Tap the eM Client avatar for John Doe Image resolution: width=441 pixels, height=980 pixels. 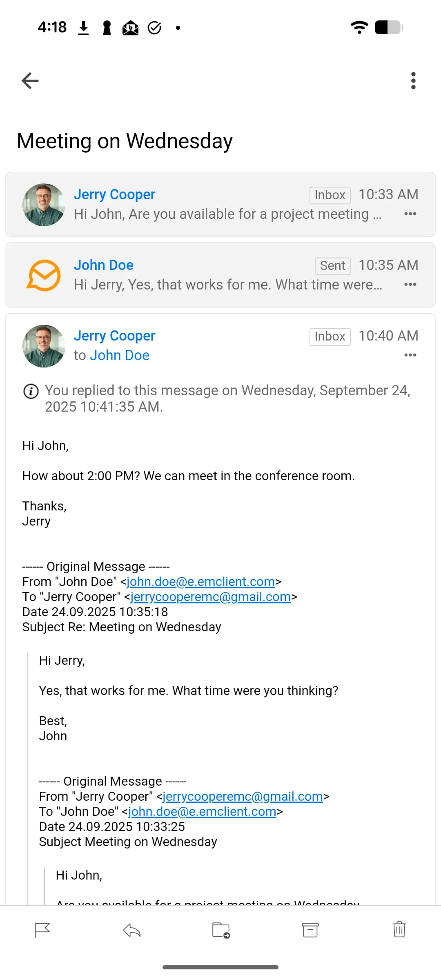coord(44,275)
